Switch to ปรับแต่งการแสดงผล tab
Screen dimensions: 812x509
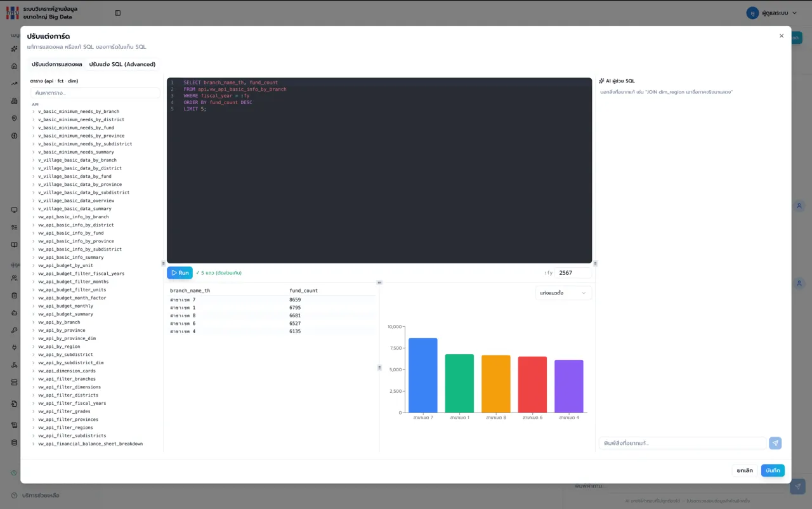coord(57,64)
